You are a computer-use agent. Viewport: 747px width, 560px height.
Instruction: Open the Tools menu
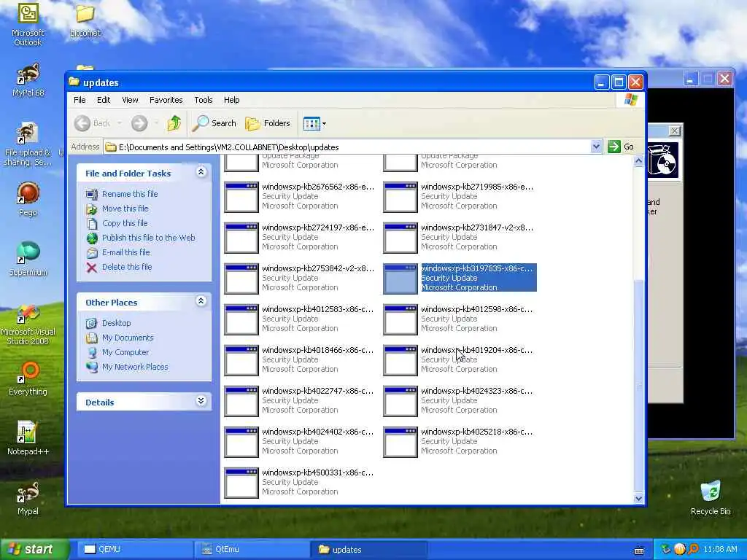point(204,100)
